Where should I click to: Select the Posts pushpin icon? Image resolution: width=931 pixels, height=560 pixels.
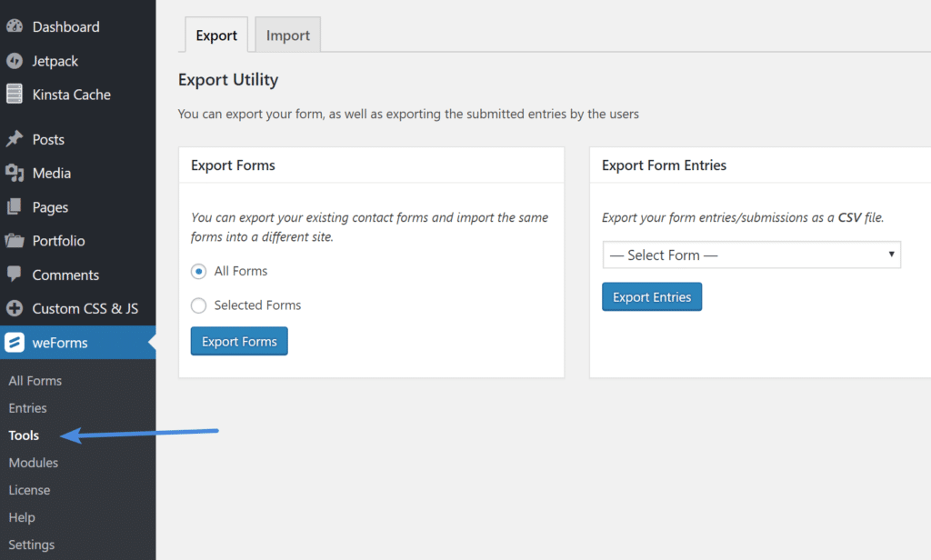pyautogui.click(x=15, y=139)
